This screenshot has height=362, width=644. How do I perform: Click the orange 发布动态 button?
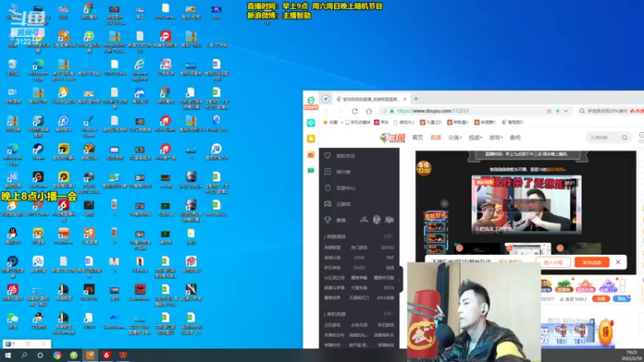[592, 262]
